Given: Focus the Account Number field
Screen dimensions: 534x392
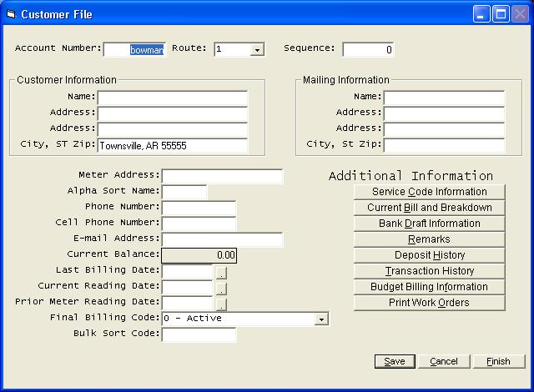Looking at the screenshot, I should [x=133, y=50].
